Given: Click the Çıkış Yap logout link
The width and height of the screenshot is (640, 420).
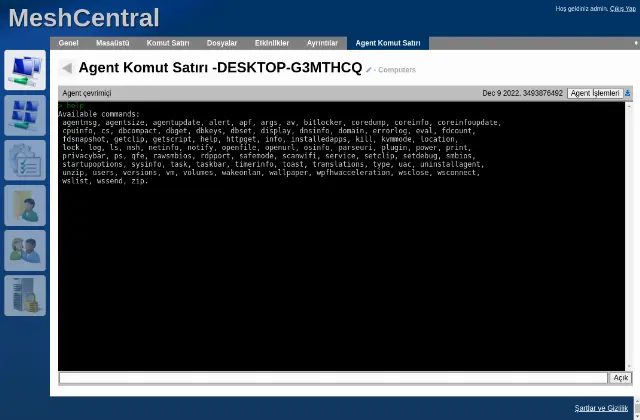Looking at the screenshot, I should pyautogui.click(x=623, y=9).
